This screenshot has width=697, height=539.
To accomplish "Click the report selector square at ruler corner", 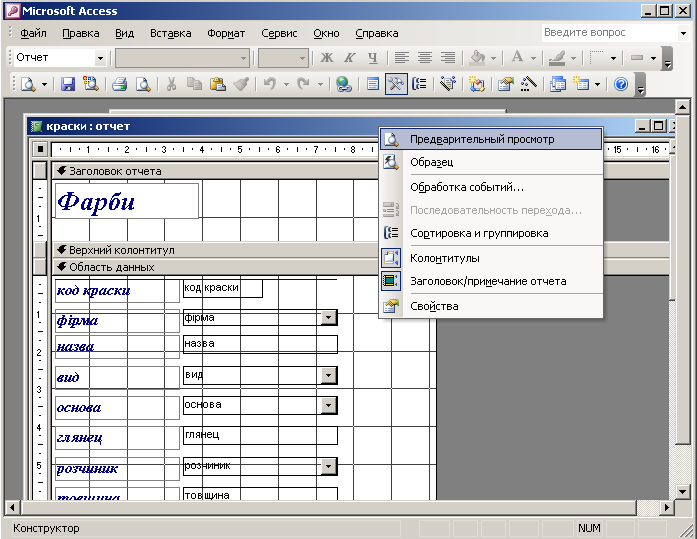I will (x=40, y=149).
